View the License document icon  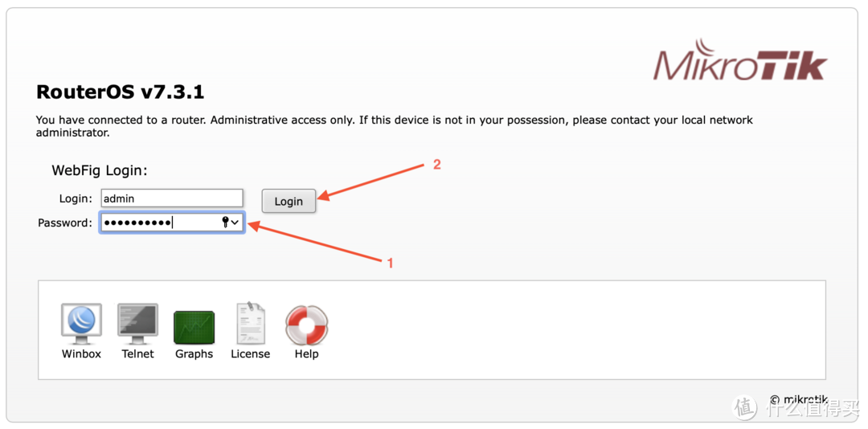[250, 324]
